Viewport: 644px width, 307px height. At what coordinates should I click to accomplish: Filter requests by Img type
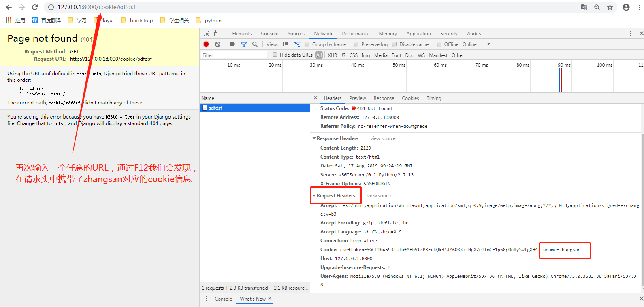click(x=365, y=55)
